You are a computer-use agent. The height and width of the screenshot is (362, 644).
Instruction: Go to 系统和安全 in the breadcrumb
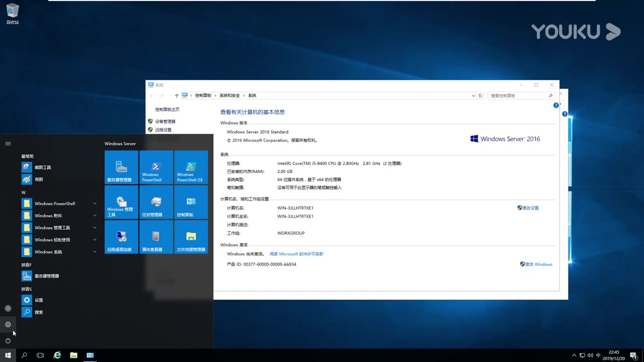pos(230,95)
